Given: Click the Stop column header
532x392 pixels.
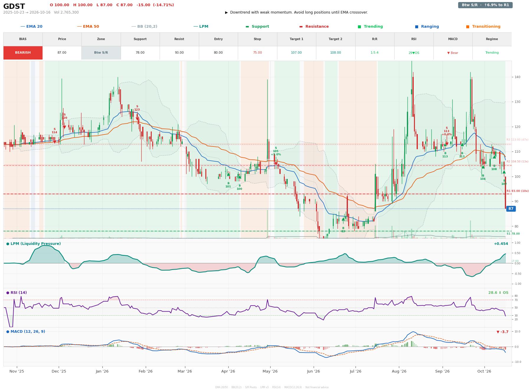Looking at the screenshot, I should (257, 39).
